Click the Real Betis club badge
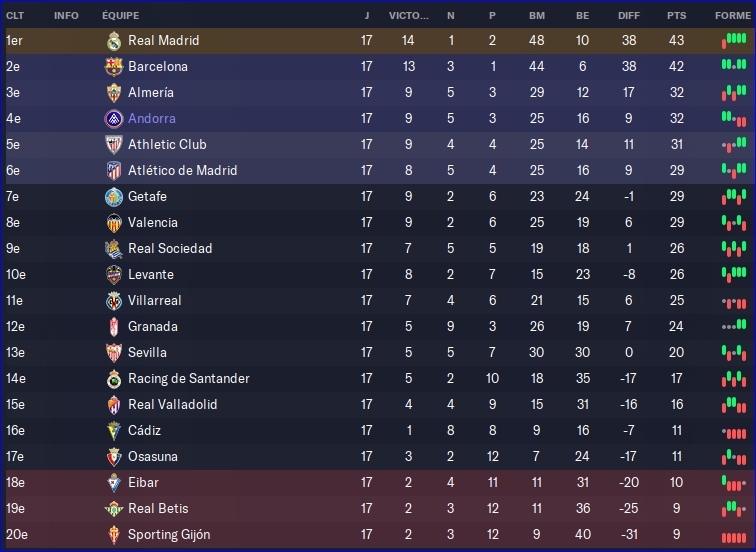This screenshot has height=552, width=756. click(x=113, y=509)
